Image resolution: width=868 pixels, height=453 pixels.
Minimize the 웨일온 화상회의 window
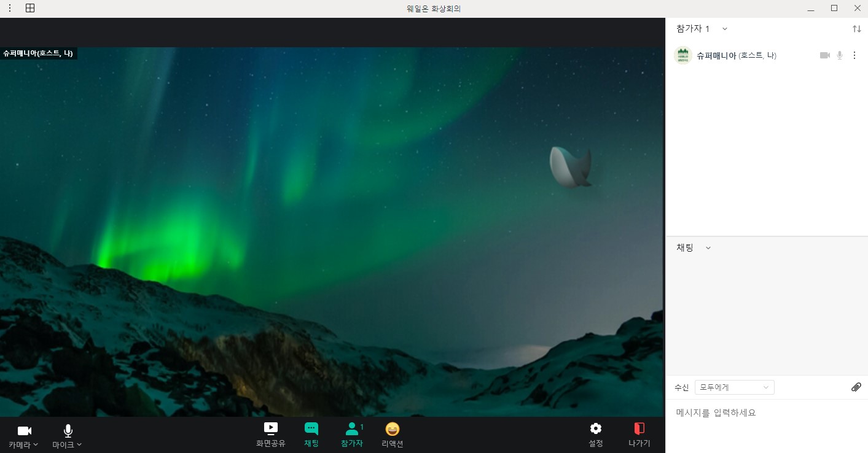pyautogui.click(x=811, y=9)
